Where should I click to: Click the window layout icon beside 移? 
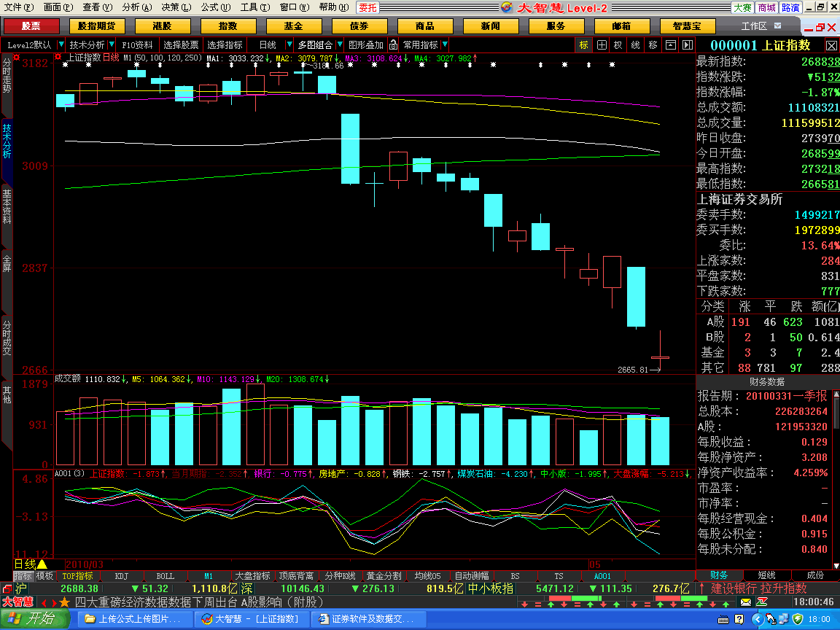click(670, 45)
